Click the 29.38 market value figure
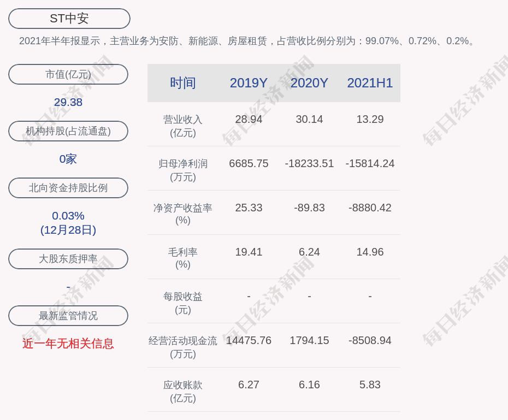 tap(68, 102)
